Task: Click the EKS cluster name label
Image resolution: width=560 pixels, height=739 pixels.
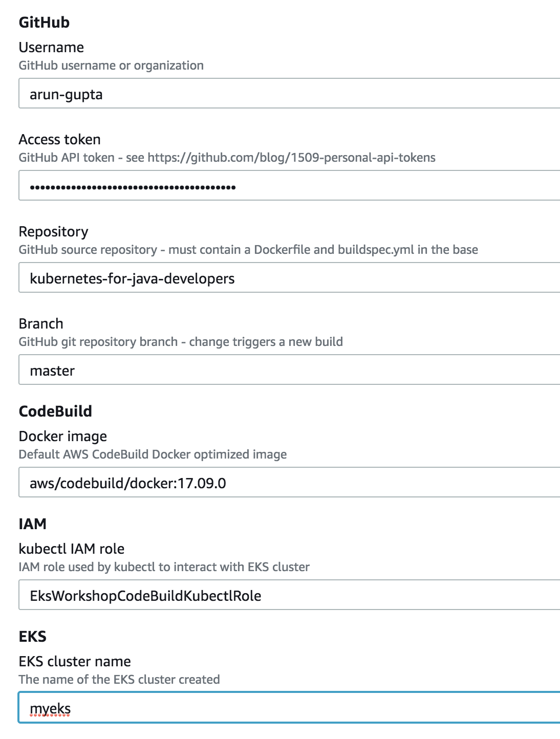Action: coord(75,662)
